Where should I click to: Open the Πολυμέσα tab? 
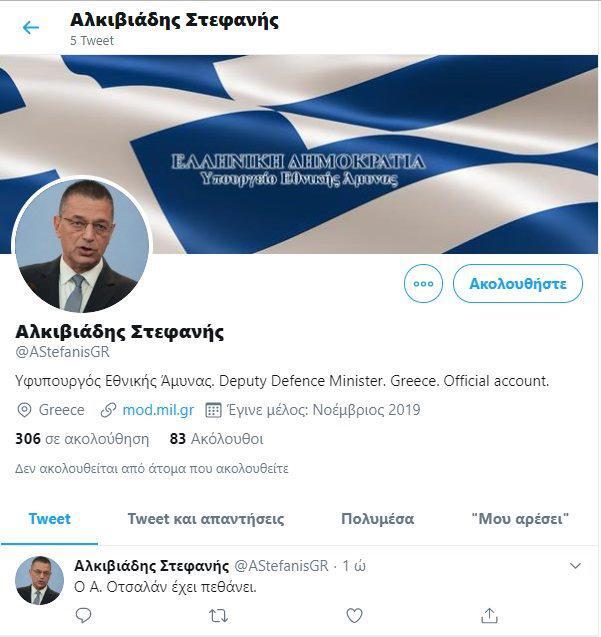(x=378, y=519)
